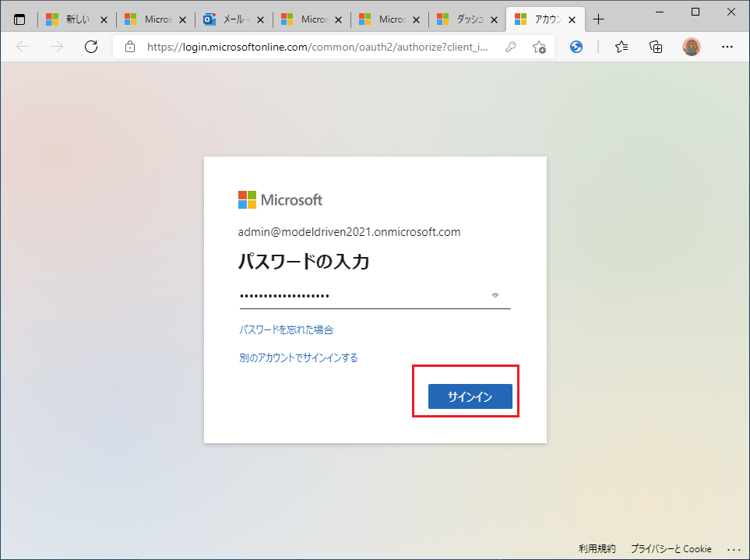
Task: Go forward with the browser forward arrow
Action: [x=57, y=47]
